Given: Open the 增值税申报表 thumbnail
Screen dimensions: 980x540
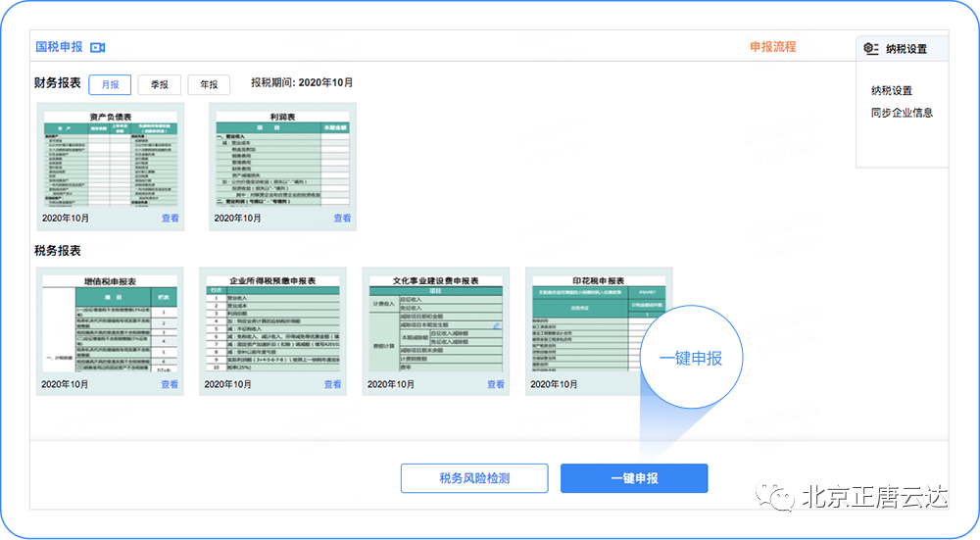Looking at the screenshot, I should point(110,324).
